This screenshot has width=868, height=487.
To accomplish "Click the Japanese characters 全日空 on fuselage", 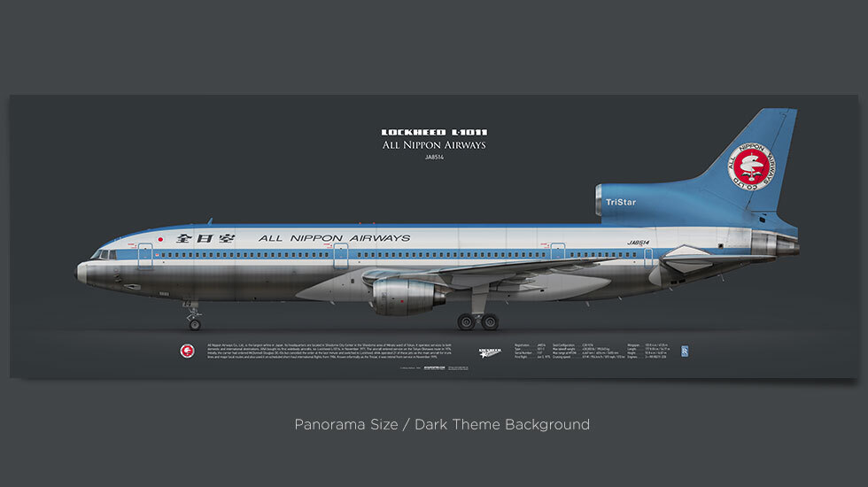I will tap(205, 238).
